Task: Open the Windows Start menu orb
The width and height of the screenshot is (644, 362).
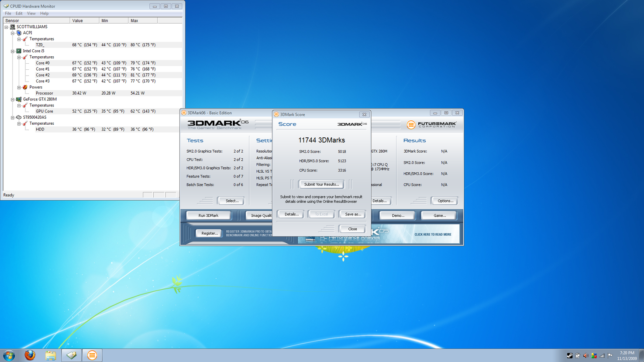Action: pyautogui.click(x=9, y=355)
